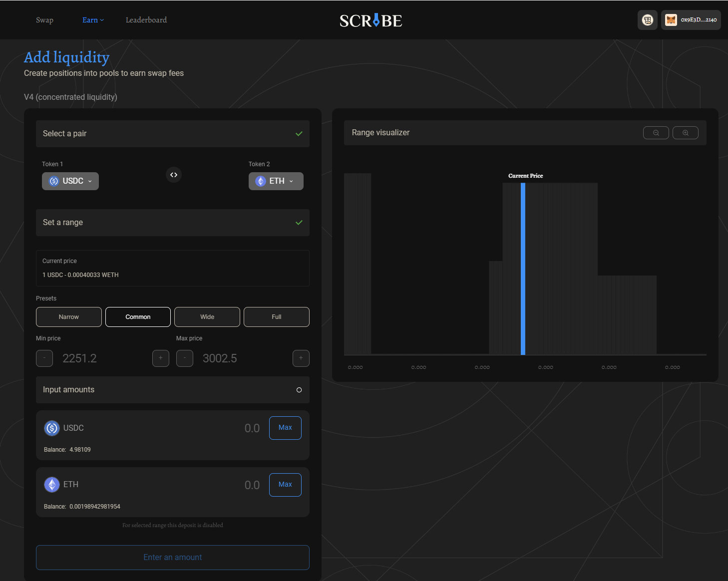Decrease the min price

coord(44,358)
